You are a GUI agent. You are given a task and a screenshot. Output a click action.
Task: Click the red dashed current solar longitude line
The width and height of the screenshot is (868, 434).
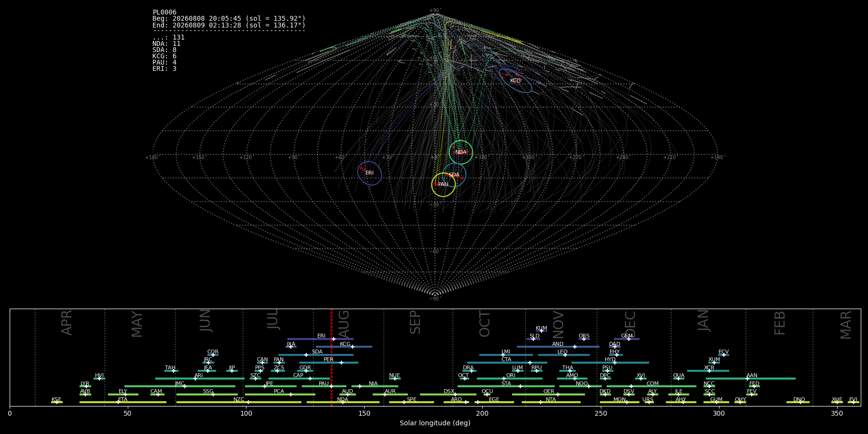tap(331, 357)
